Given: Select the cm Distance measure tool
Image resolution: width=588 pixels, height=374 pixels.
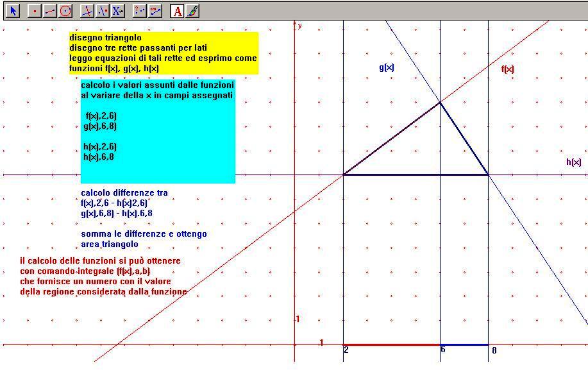Looking at the screenshot, I should click(155, 11).
